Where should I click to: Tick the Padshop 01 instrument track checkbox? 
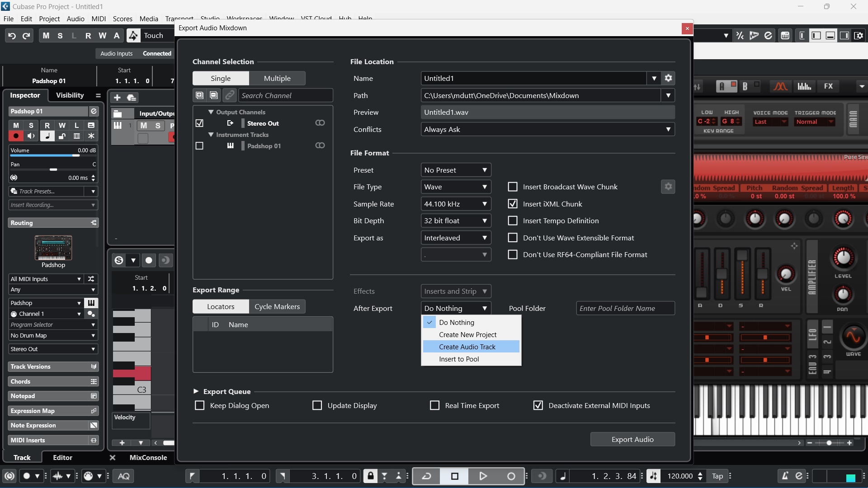199,146
